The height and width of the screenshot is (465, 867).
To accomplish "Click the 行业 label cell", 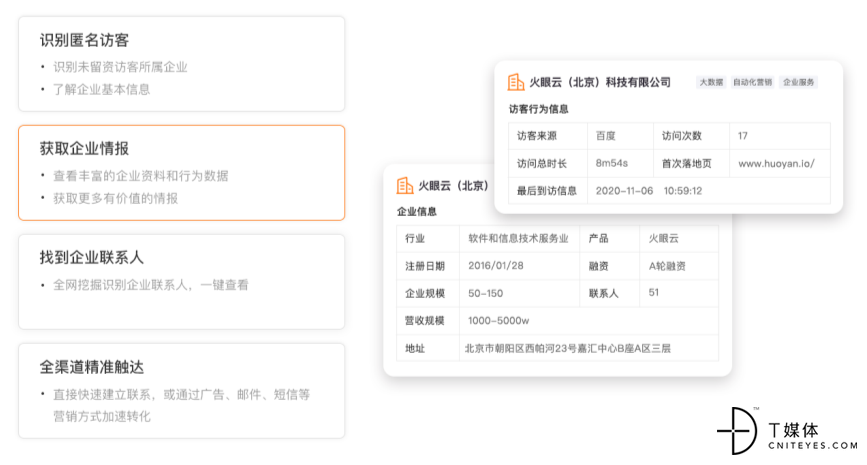I will click(428, 239).
